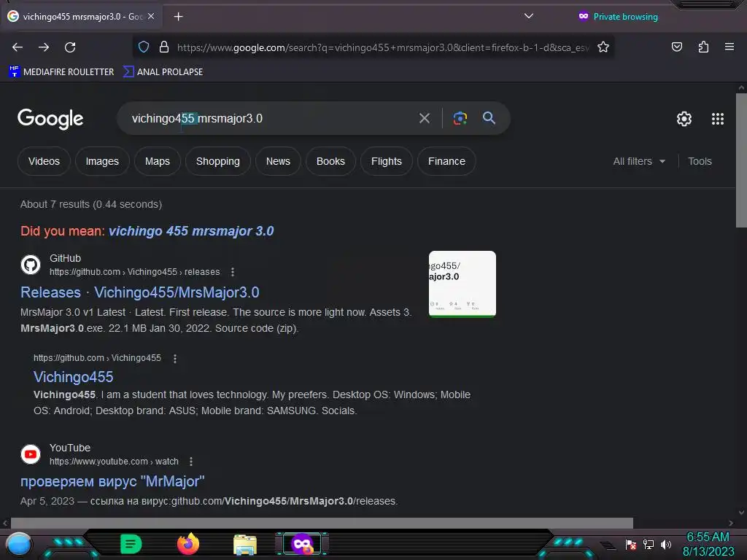Bookmark this page with star icon
747x560 pixels.
(603, 47)
